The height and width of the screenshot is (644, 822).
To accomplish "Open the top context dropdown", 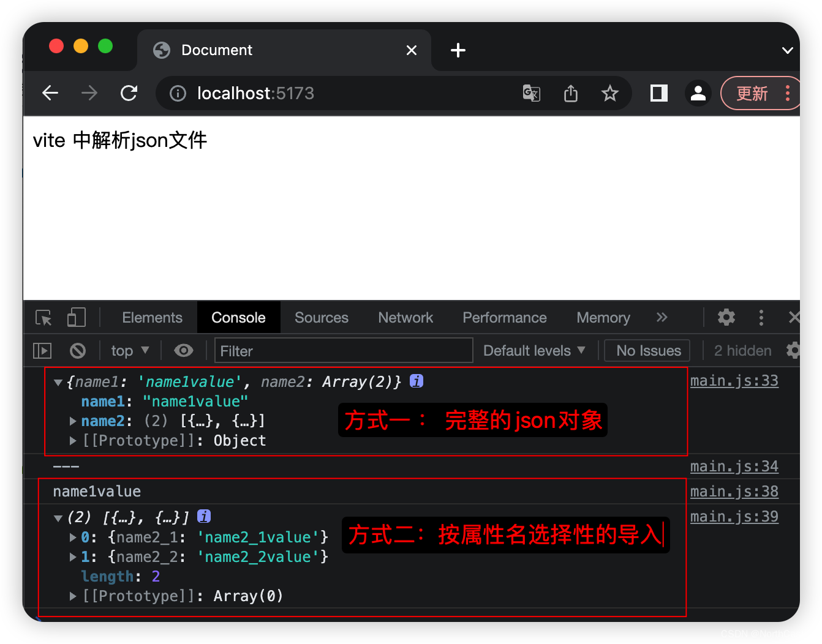I will 130,351.
